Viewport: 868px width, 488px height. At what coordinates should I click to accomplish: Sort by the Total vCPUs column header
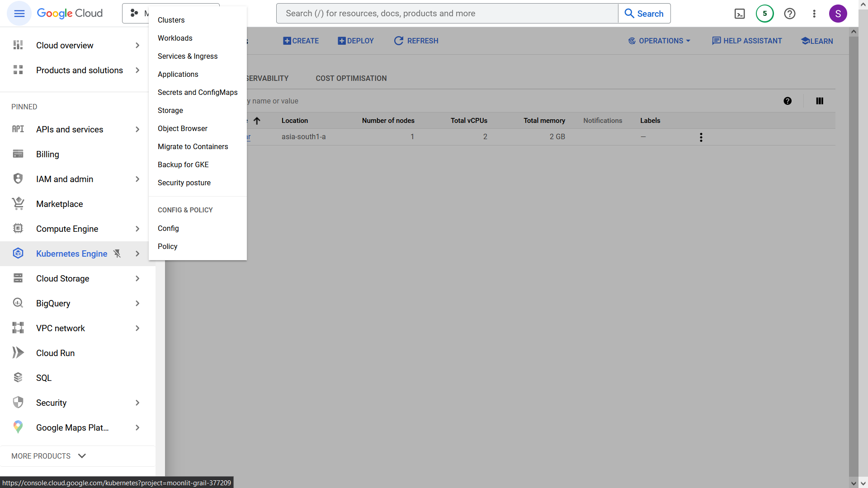469,121
